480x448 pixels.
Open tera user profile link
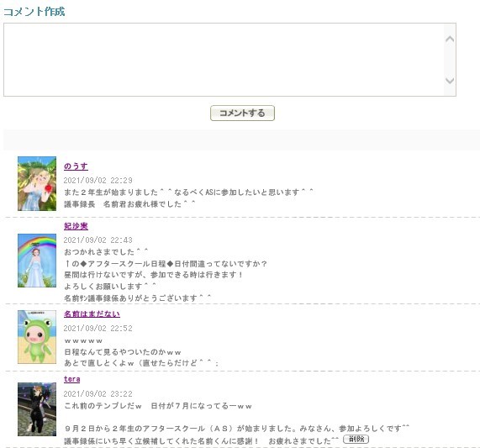(x=72, y=379)
